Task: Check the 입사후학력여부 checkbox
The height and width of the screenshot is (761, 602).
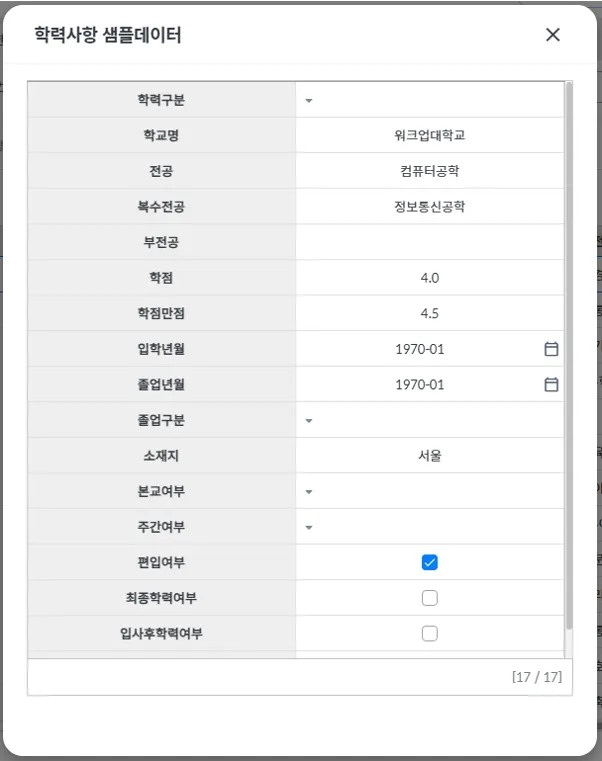Action: pos(430,633)
